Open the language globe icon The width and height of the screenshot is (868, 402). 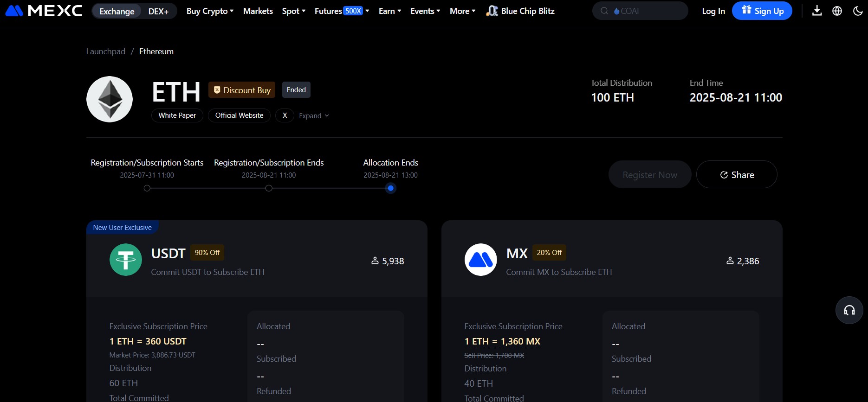pyautogui.click(x=837, y=11)
